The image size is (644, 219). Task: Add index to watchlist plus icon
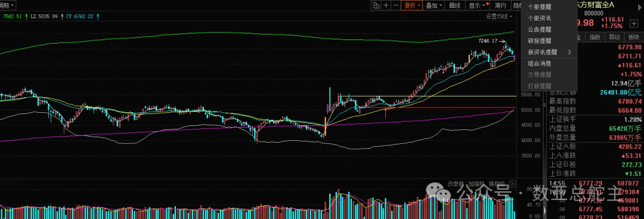(x=634, y=24)
